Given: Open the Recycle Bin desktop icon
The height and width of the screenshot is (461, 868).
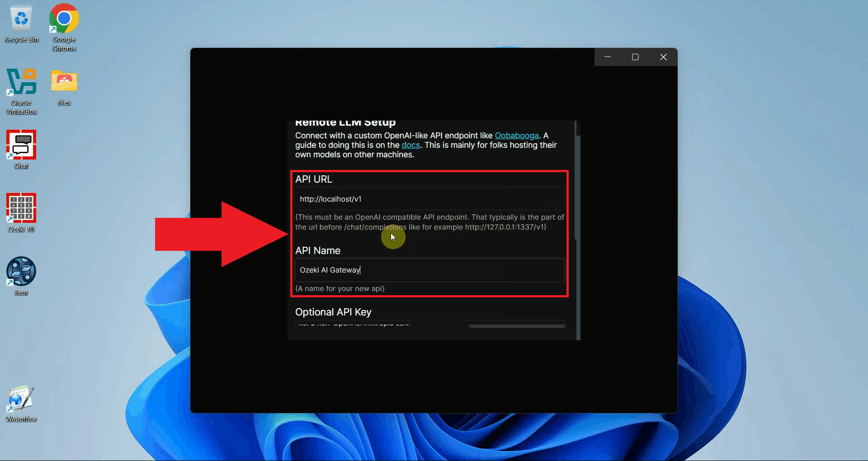Looking at the screenshot, I should pyautogui.click(x=21, y=24).
